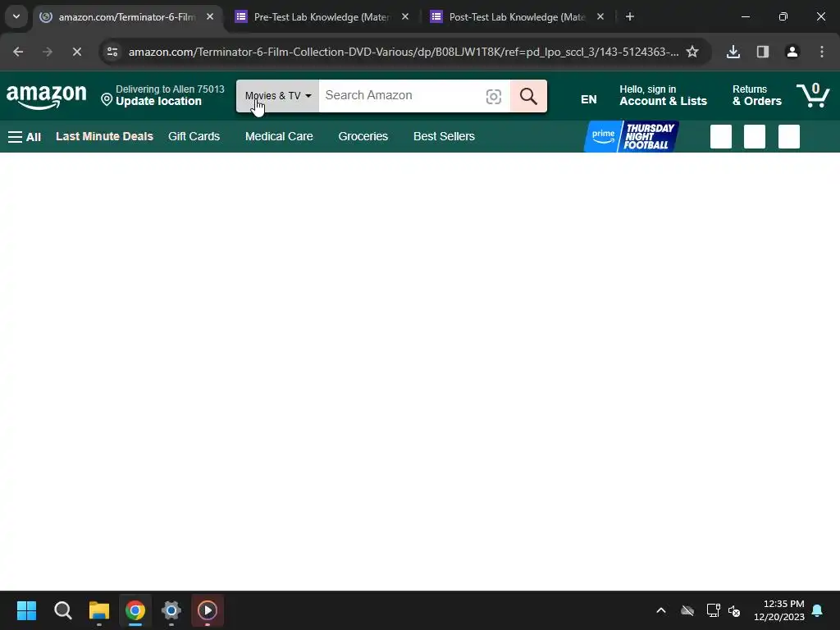
Task: Open a new browser tab
Action: pos(630,17)
